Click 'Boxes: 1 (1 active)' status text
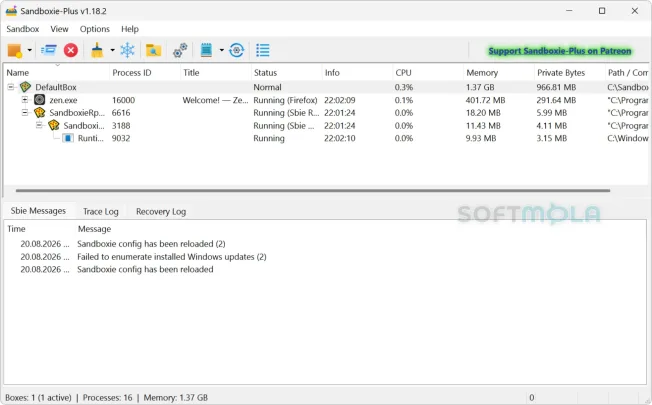This screenshot has width=652, height=405. pyautogui.click(x=38, y=398)
